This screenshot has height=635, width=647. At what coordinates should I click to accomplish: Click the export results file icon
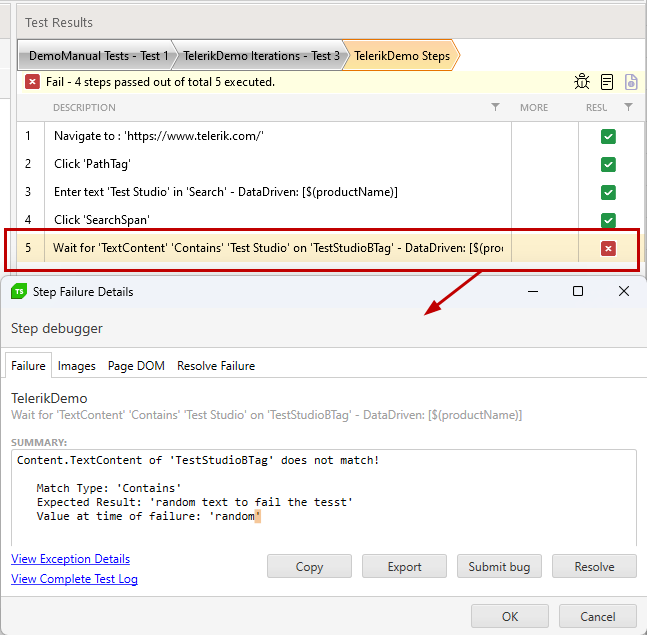click(631, 82)
